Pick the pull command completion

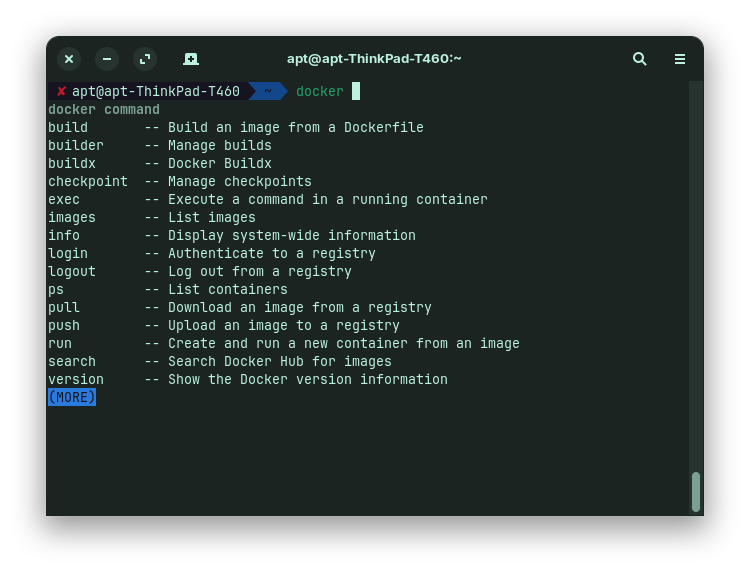click(64, 308)
